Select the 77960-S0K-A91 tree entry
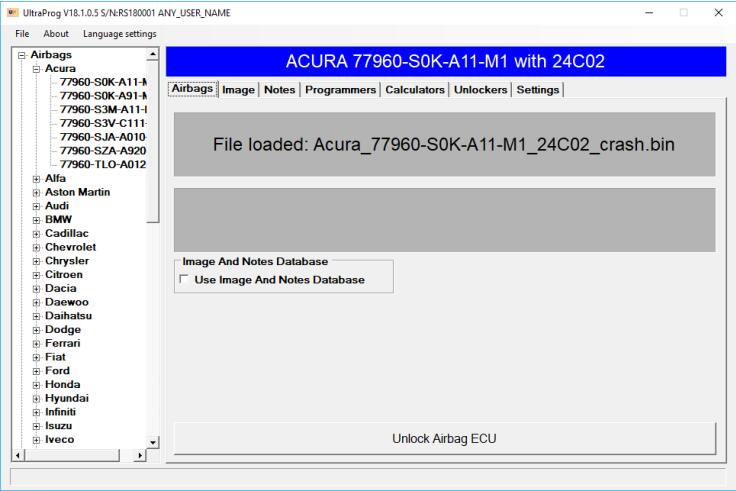 103,96
